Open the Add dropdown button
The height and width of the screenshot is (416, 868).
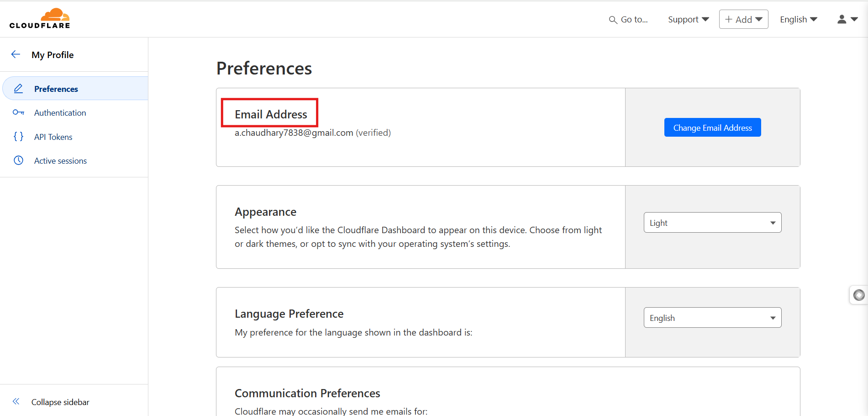point(743,19)
